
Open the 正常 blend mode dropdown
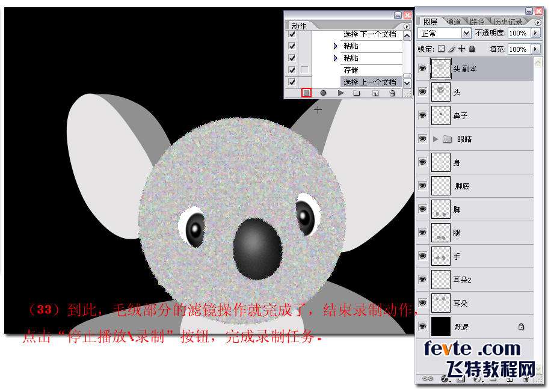(466, 34)
